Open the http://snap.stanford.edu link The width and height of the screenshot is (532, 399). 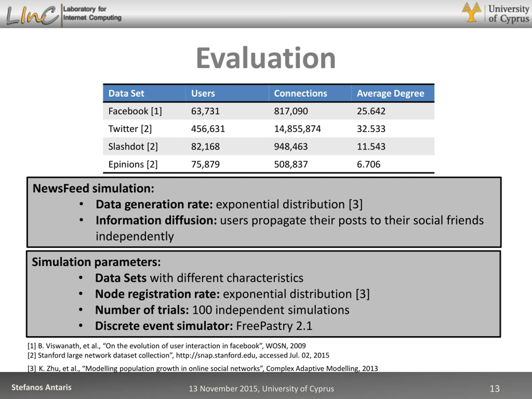pyautogui.click(x=216, y=356)
